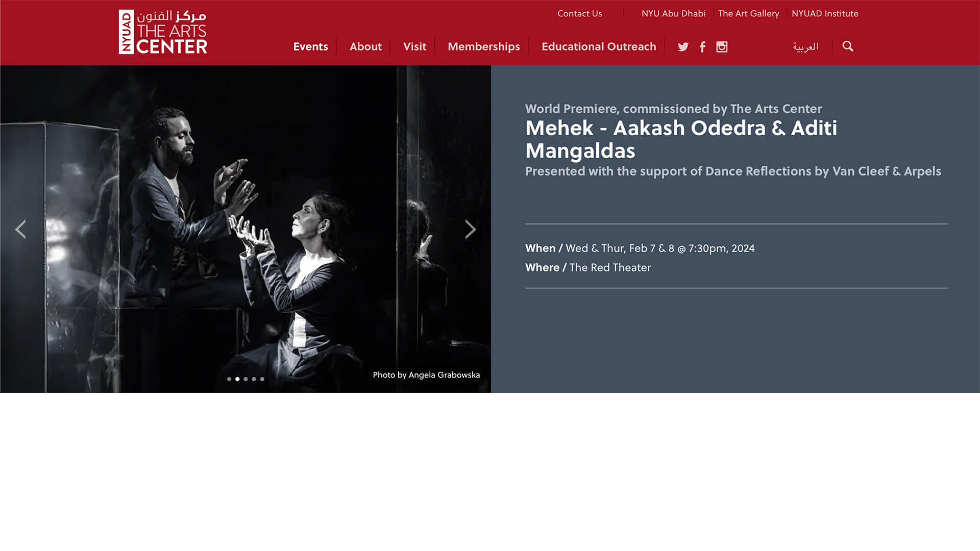Viewport: 980px width, 551px height.
Task: Click the search magnifier icon
Action: click(848, 46)
